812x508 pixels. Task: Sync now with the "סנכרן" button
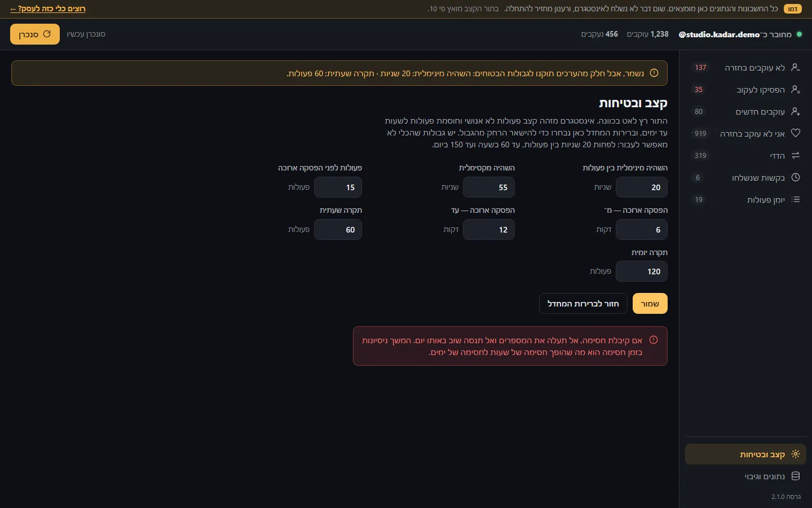tap(35, 34)
